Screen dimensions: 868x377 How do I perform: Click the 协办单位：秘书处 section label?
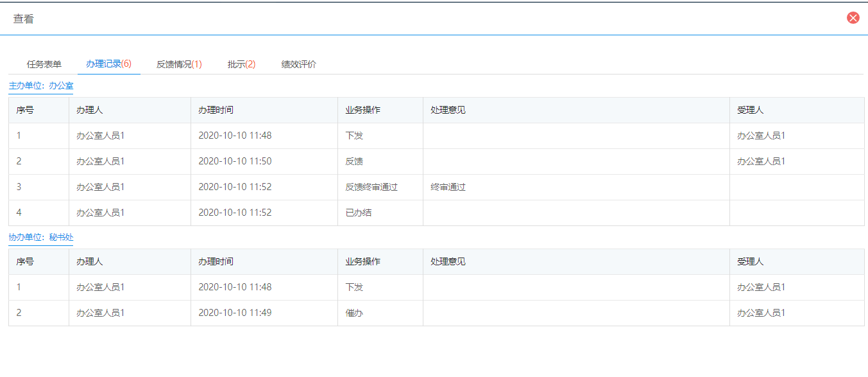point(41,237)
